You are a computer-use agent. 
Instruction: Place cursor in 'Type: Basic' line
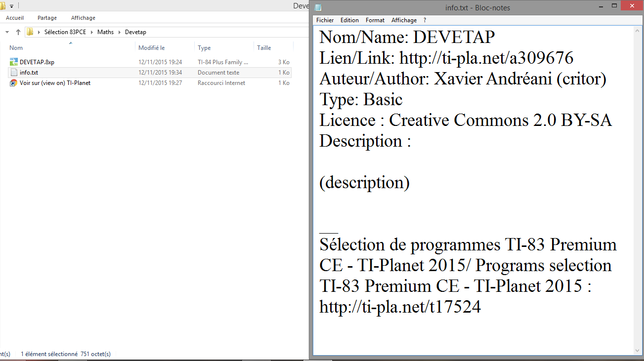pos(361,99)
